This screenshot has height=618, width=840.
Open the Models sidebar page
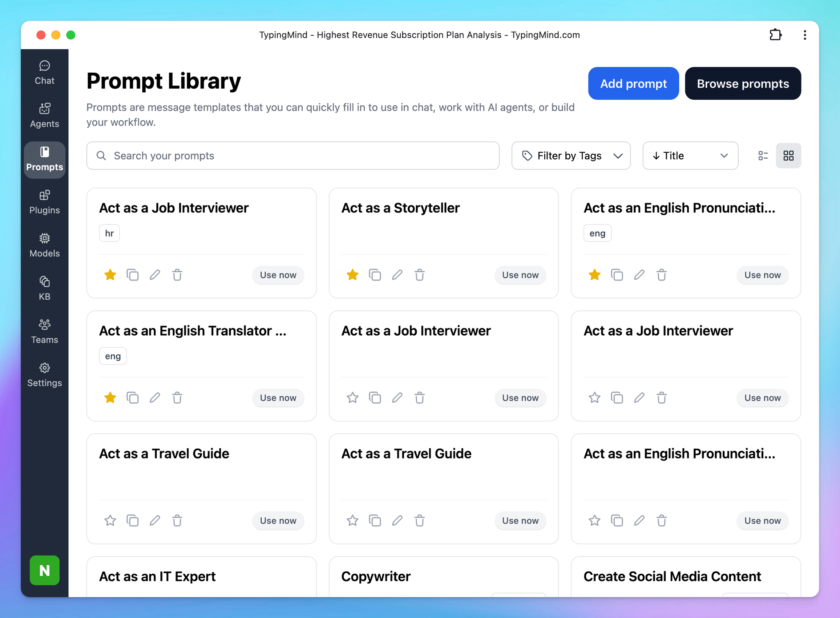pyautogui.click(x=44, y=245)
